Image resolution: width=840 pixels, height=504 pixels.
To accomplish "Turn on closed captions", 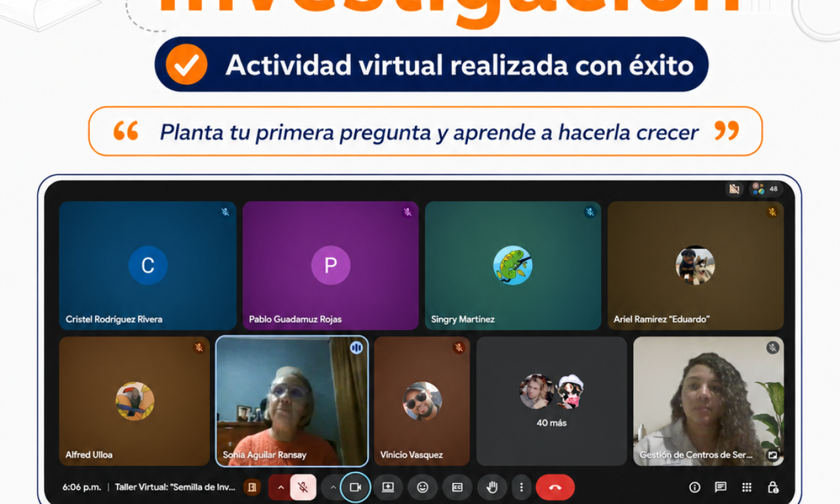I will [457, 488].
